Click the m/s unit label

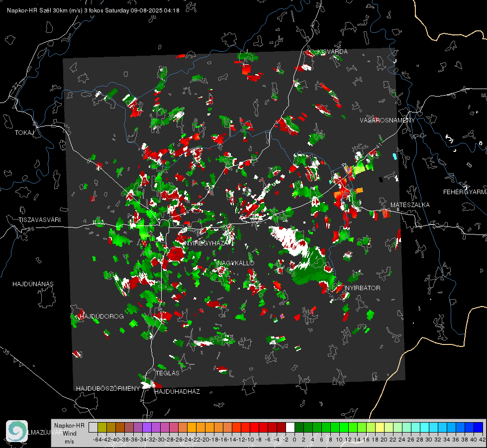point(69,442)
